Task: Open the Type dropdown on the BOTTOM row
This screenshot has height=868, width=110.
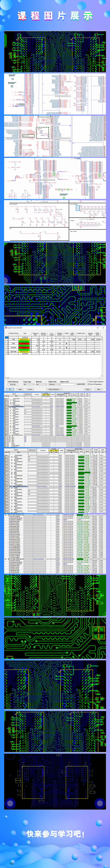Action: coord(30,351)
